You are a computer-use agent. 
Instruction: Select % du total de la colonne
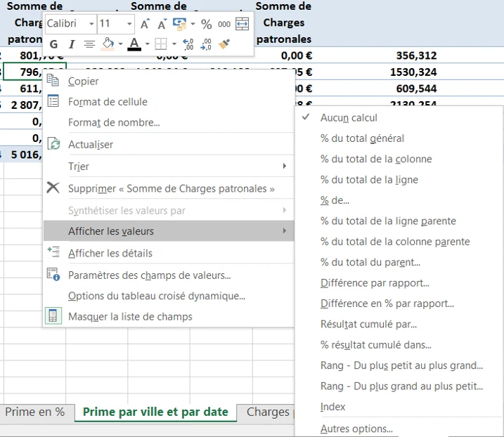point(399,159)
